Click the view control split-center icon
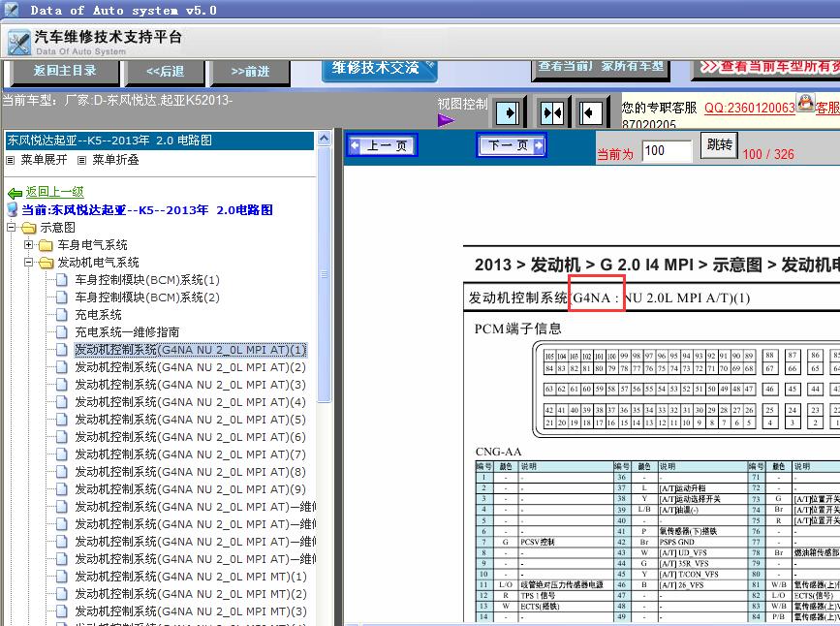The width and height of the screenshot is (840, 626). coord(552,113)
